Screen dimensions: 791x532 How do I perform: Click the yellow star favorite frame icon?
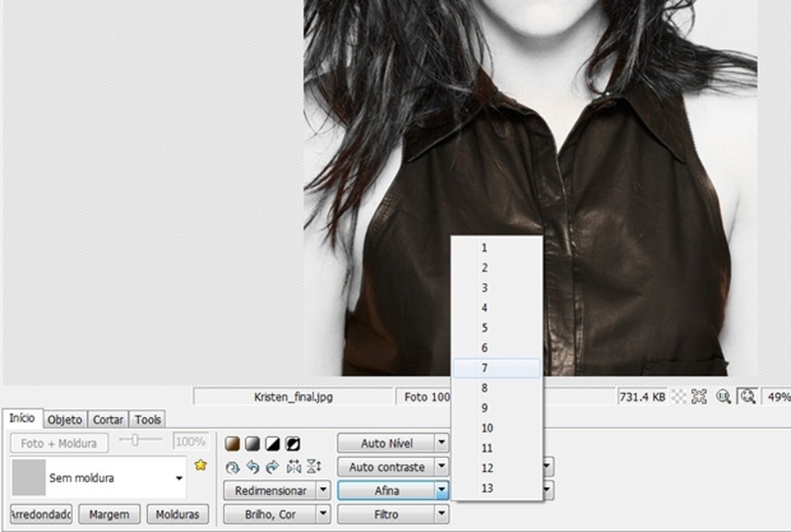point(200,465)
